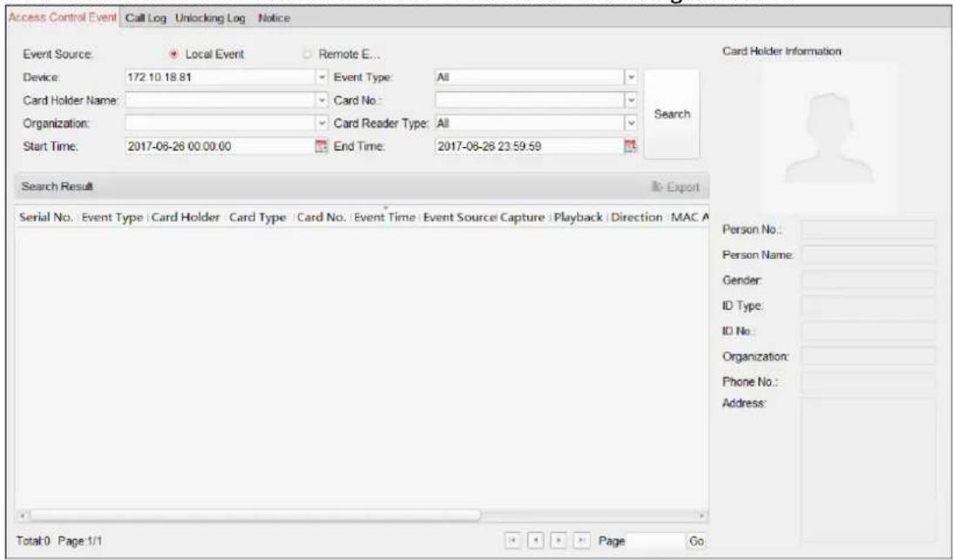The width and height of the screenshot is (954, 560).
Task: Click the Capture column header
Action: point(523,218)
